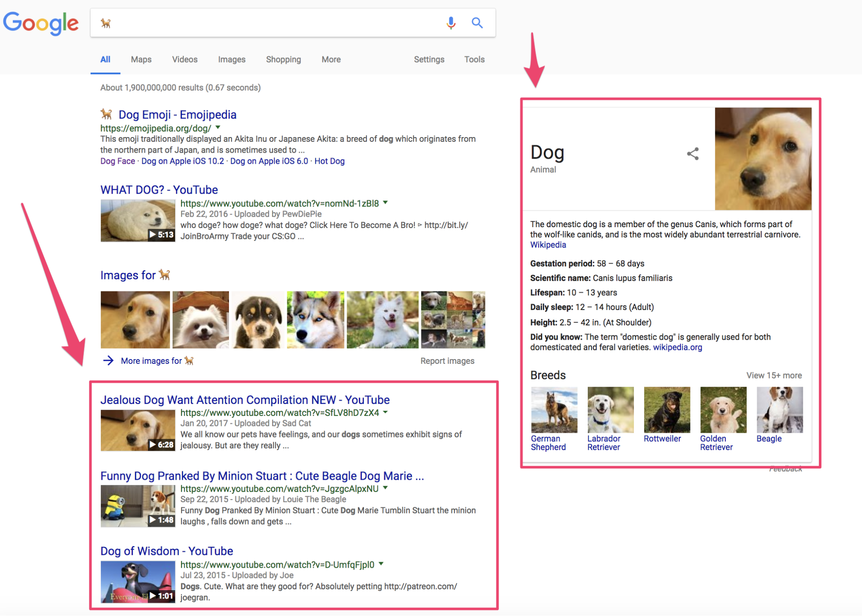Viewport: 862px width, 616px height.
Task: Share the Dog knowledge panel
Action: [x=693, y=154]
